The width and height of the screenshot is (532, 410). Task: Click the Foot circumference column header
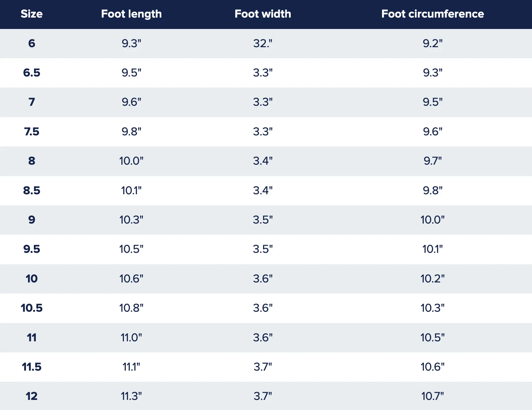pyautogui.click(x=432, y=14)
